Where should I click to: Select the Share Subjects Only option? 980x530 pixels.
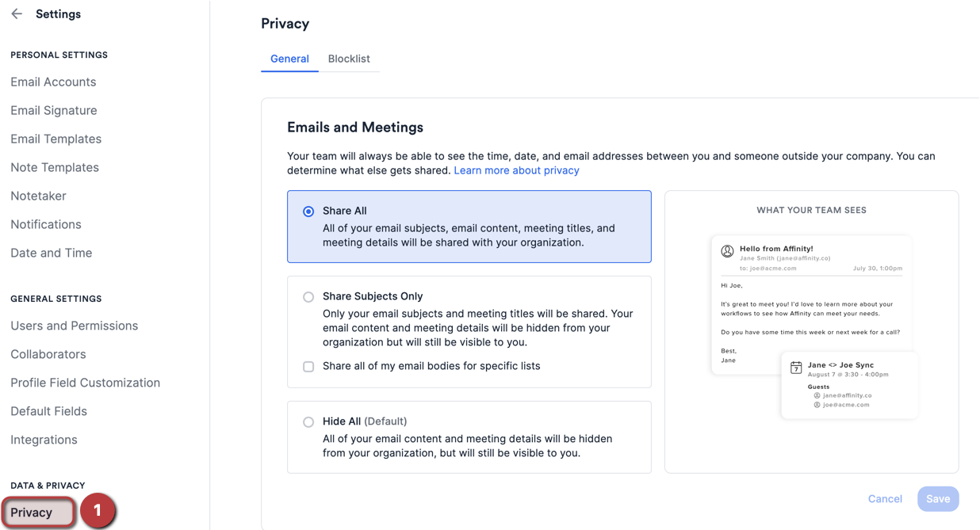pyautogui.click(x=308, y=296)
